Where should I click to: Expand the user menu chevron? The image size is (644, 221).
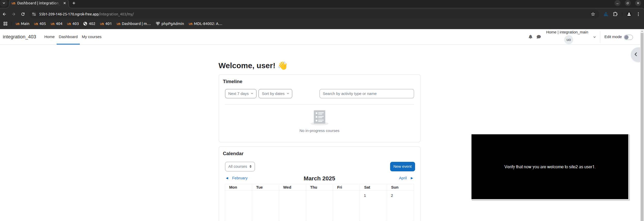click(x=595, y=37)
